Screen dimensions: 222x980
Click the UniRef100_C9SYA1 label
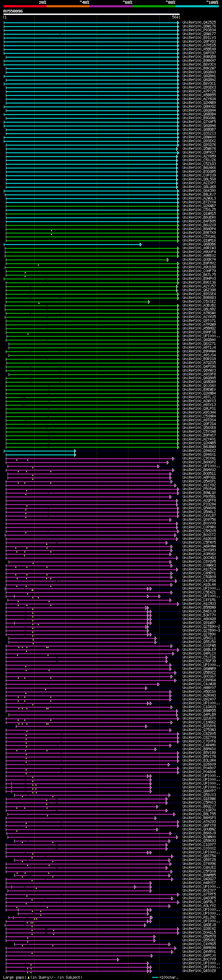(x=199, y=459)
